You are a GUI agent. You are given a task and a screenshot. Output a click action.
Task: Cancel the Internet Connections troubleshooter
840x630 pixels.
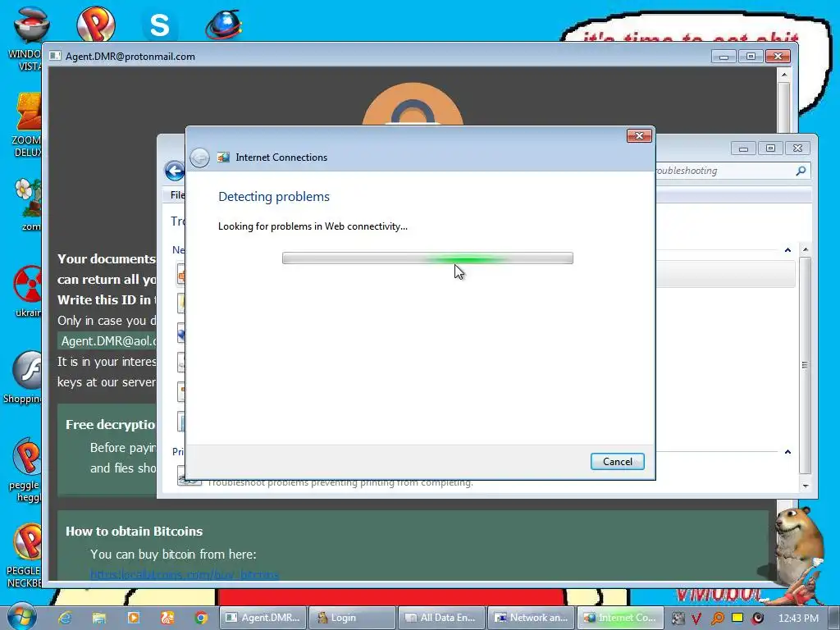tap(617, 461)
